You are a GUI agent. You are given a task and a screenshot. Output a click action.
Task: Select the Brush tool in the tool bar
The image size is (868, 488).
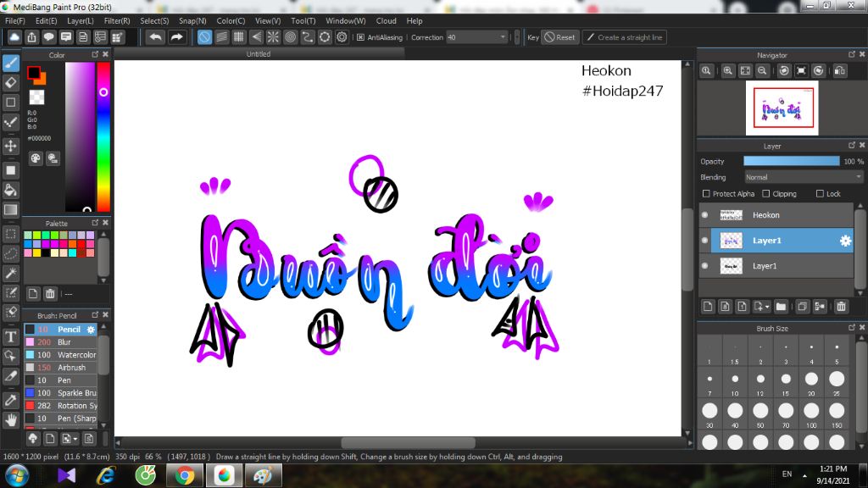pos(10,63)
